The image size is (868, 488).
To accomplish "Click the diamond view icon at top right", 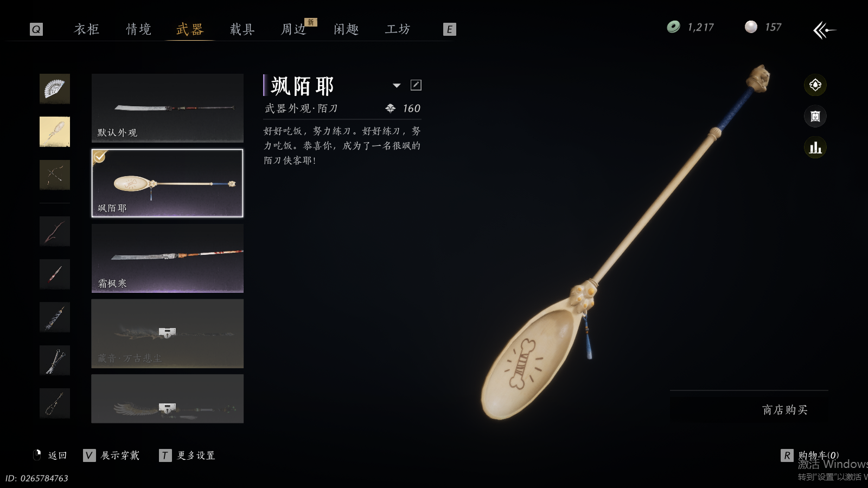I will click(815, 85).
